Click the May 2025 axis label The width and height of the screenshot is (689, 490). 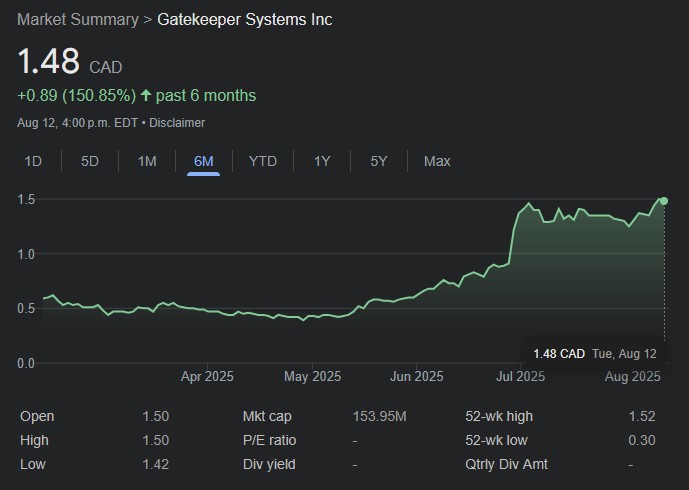[312, 377]
